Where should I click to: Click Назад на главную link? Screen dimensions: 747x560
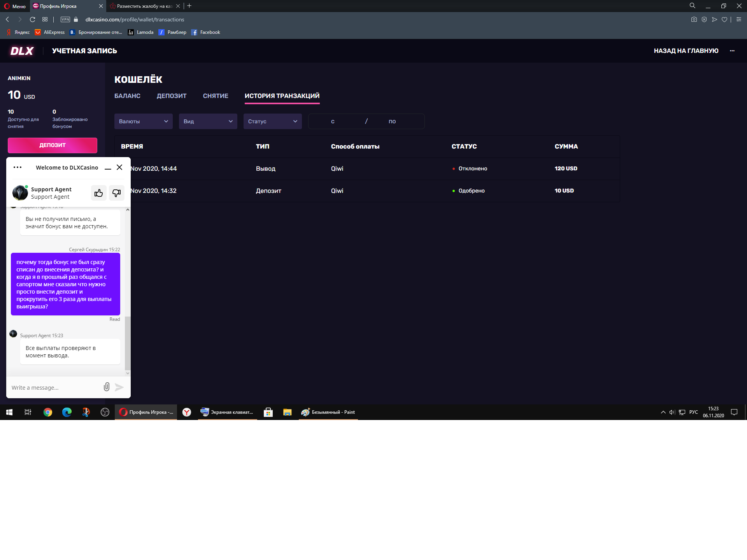tap(686, 51)
